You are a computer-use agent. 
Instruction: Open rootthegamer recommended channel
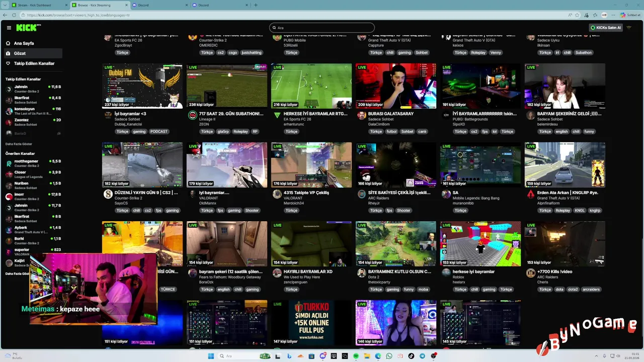(x=33, y=163)
